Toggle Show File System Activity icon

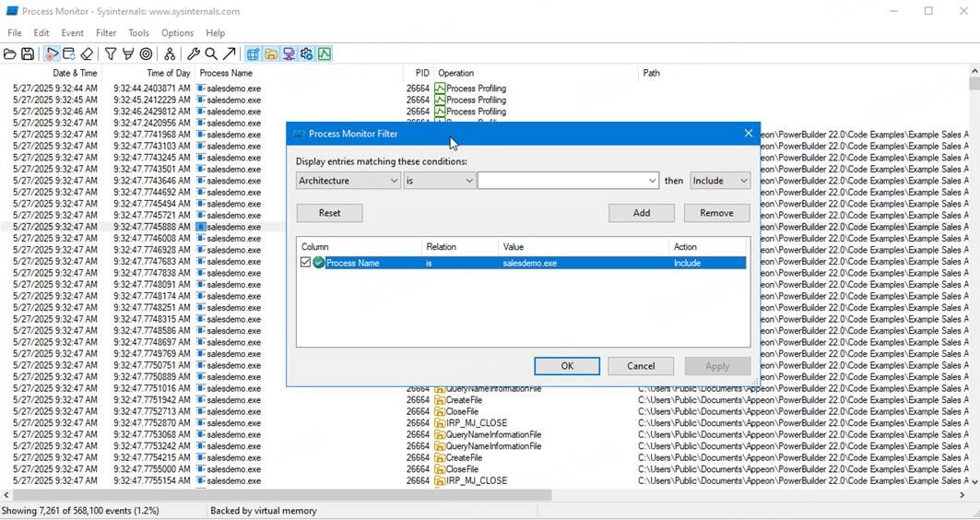point(271,53)
